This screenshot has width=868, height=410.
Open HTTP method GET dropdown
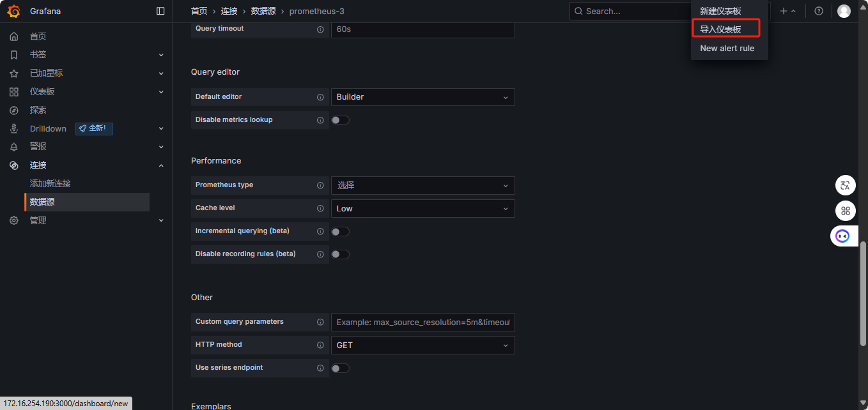point(422,345)
